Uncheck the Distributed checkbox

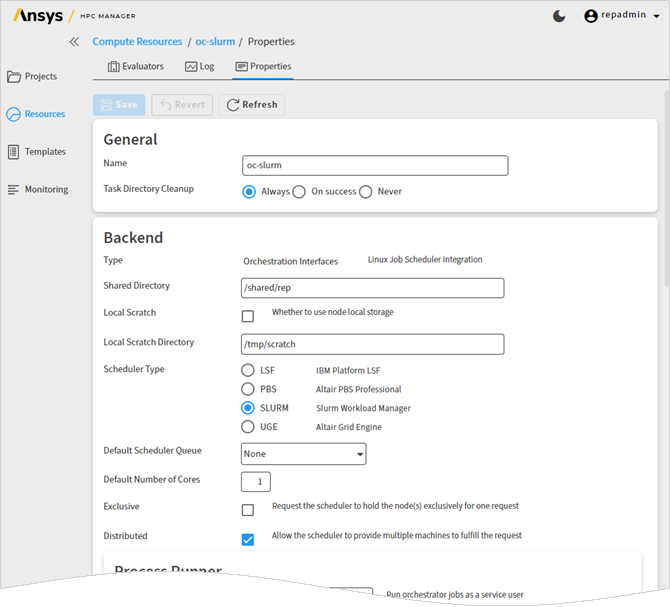tap(248, 539)
